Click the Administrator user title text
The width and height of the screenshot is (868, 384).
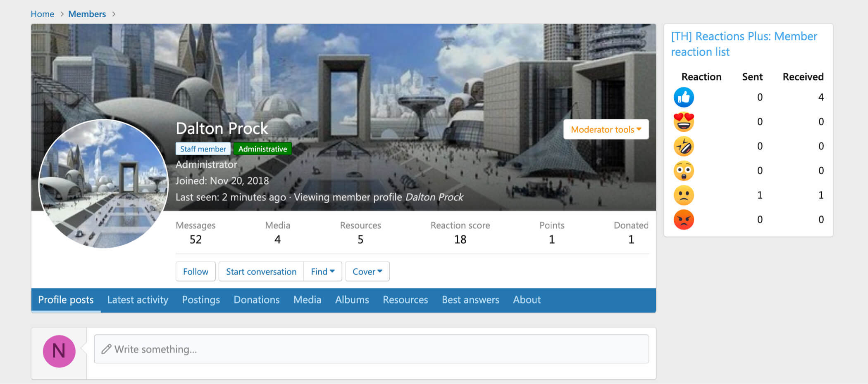tap(206, 164)
